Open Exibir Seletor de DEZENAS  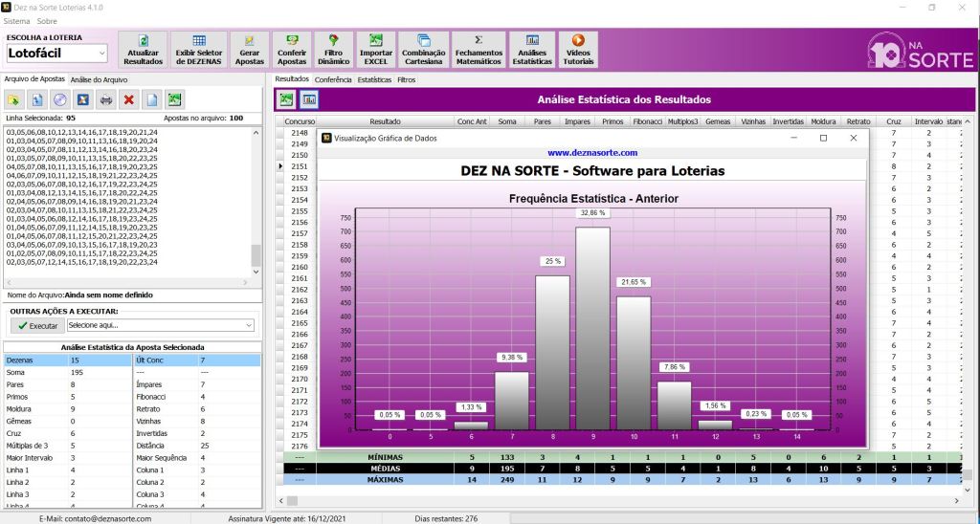point(199,50)
